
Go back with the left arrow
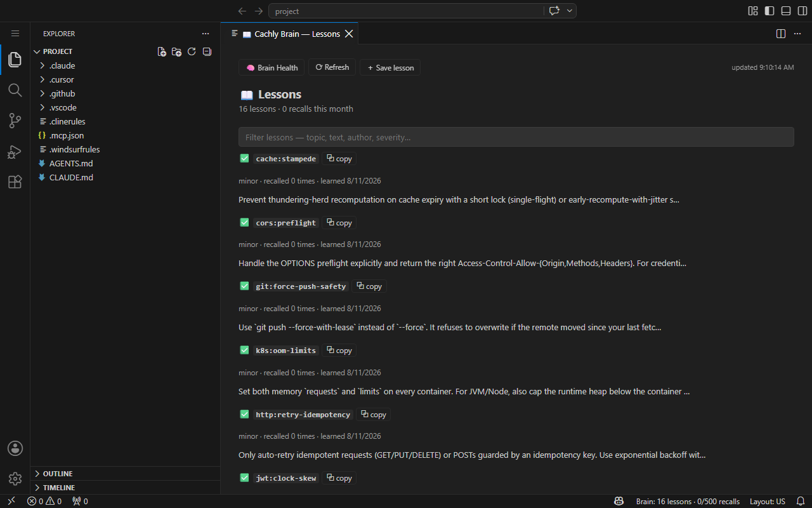(x=242, y=11)
